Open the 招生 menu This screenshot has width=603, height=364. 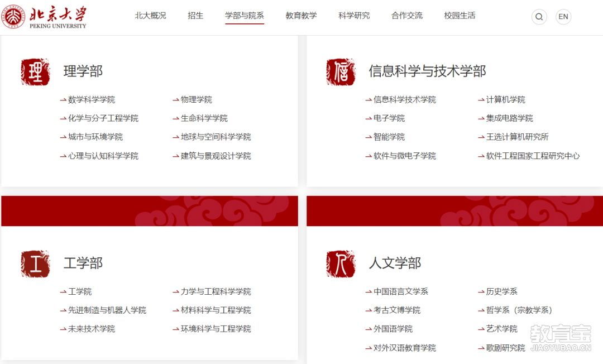click(195, 16)
